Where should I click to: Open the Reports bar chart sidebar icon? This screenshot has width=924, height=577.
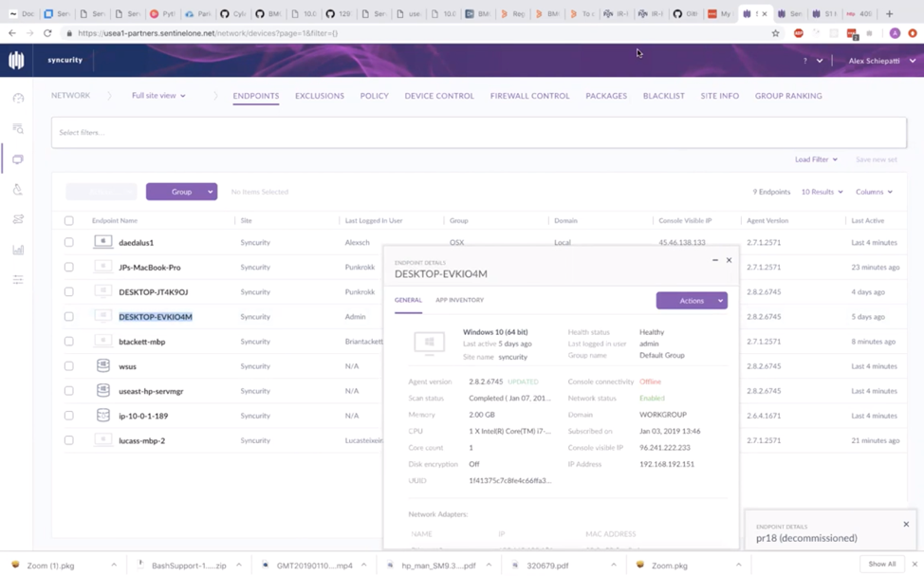point(18,250)
